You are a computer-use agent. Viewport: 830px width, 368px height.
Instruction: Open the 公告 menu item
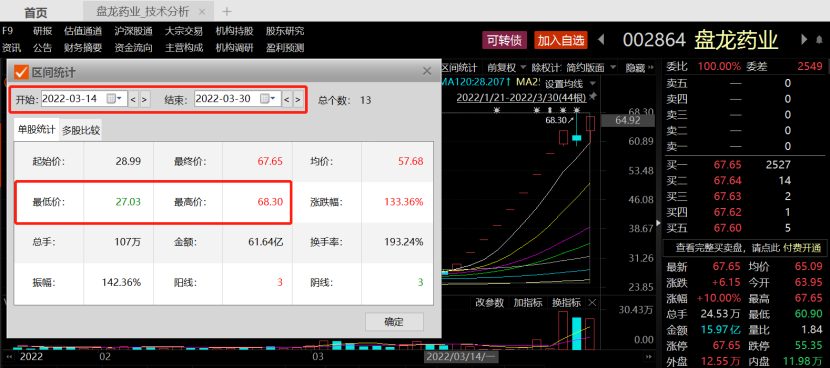pyautogui.click(x=42, y=48)
